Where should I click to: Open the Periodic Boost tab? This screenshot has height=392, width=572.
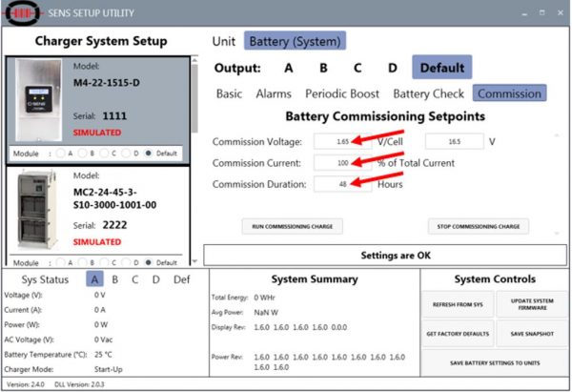click(342, 93)
